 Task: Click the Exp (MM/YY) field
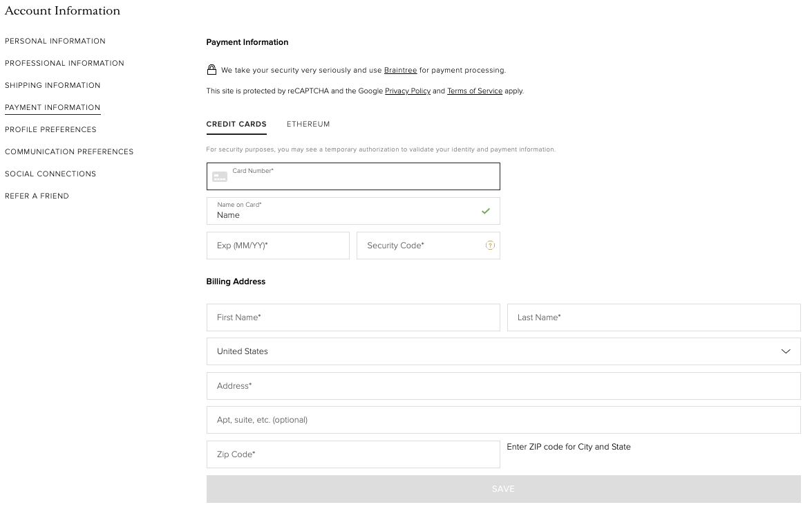click(x=278, y=245)
